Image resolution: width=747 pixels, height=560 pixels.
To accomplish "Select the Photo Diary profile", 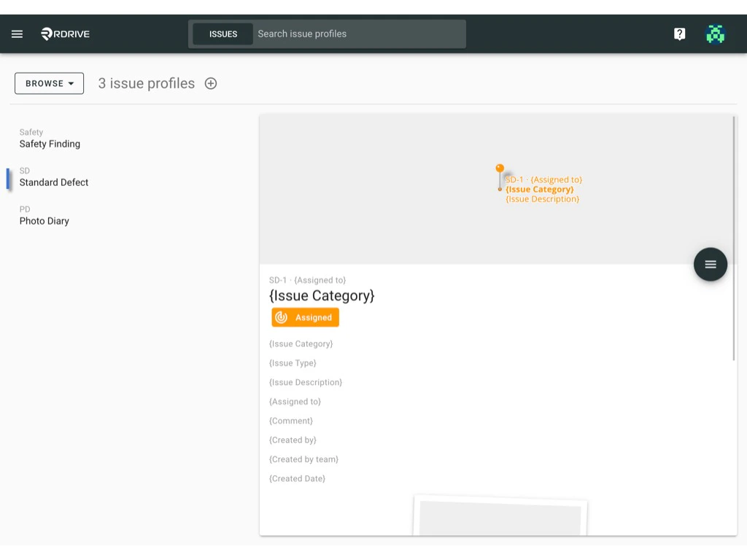I will (x=44, y=220).
